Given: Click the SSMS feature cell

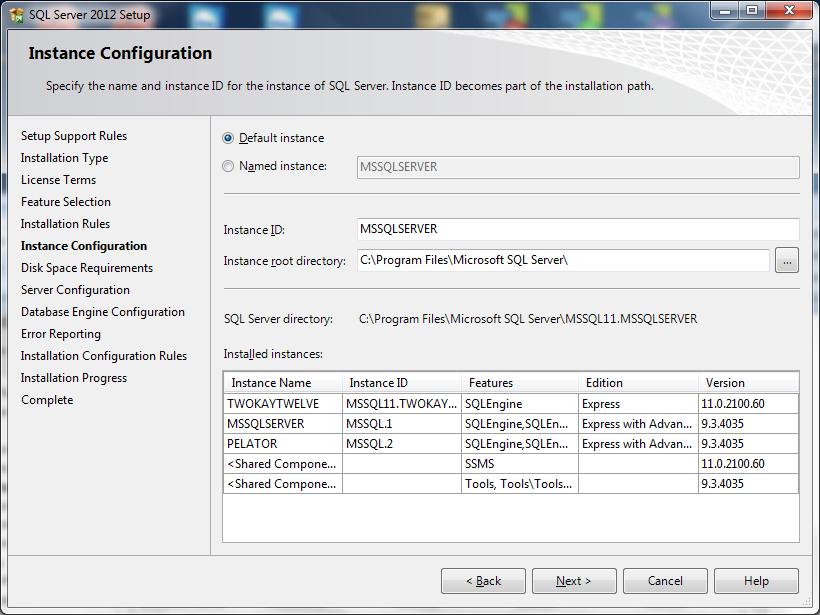Looking at the screenshot, I should [520, 464].
